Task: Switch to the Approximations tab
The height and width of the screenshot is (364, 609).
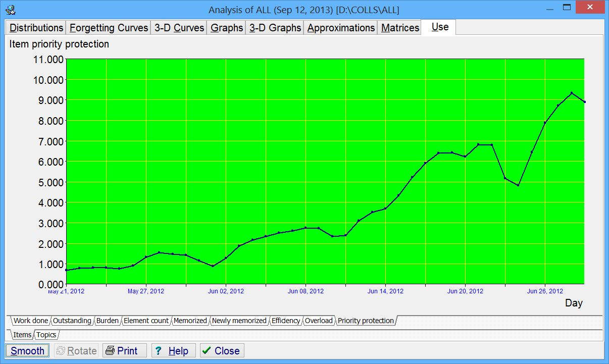Action: pyautogui.click(x=341, y=28)
